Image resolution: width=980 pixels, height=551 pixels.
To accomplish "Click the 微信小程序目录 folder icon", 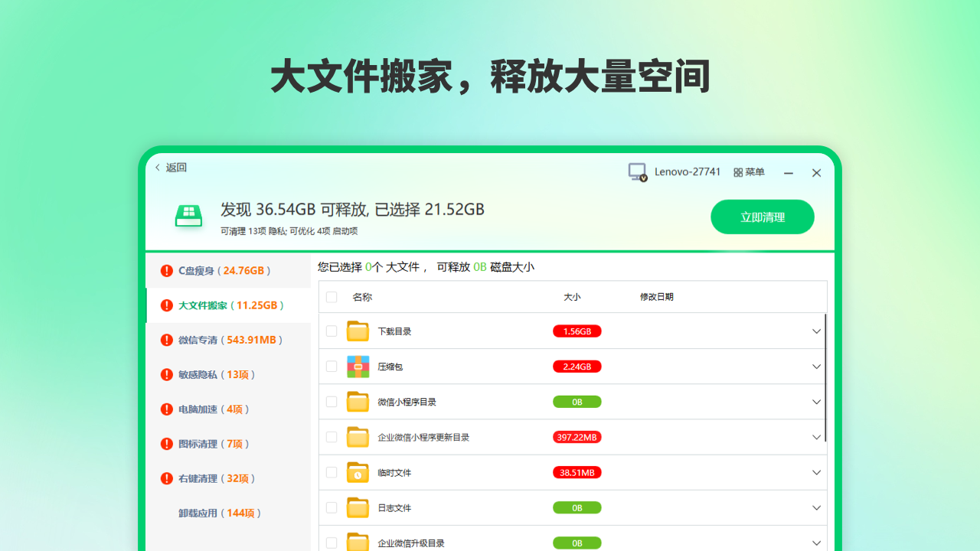I will point(358,401).
